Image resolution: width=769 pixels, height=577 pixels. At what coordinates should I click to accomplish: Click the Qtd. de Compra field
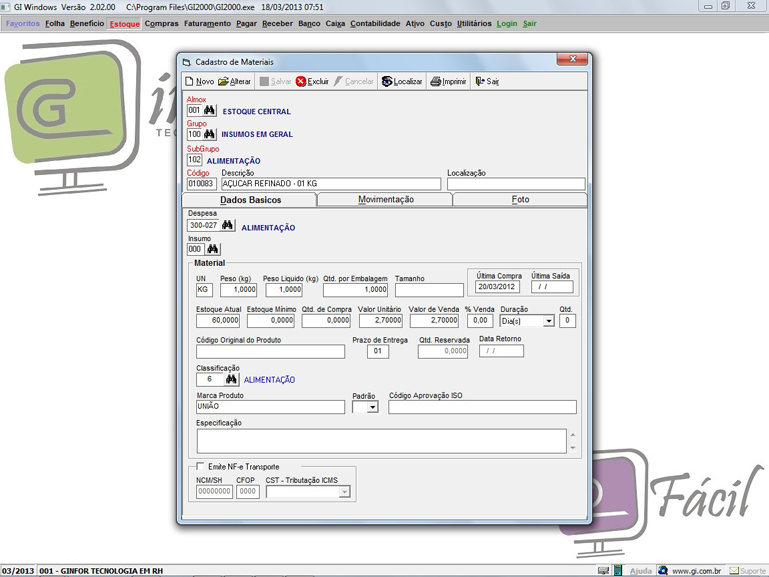[326, 321]
